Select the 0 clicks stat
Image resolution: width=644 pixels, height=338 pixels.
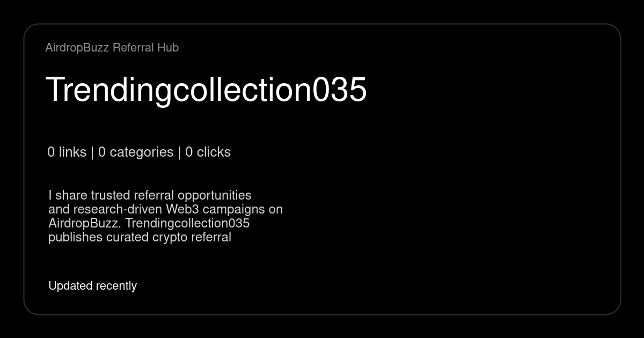pos(208,152)
